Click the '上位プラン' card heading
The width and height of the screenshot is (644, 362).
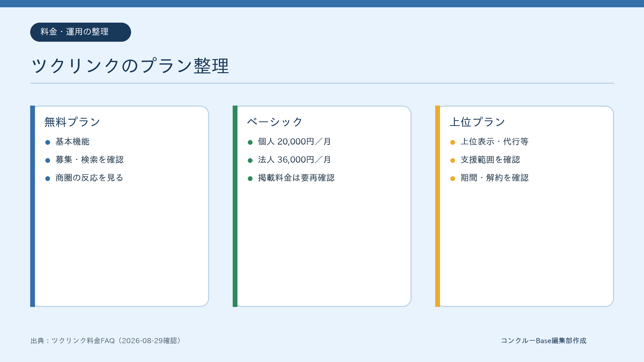coord(477,122)
